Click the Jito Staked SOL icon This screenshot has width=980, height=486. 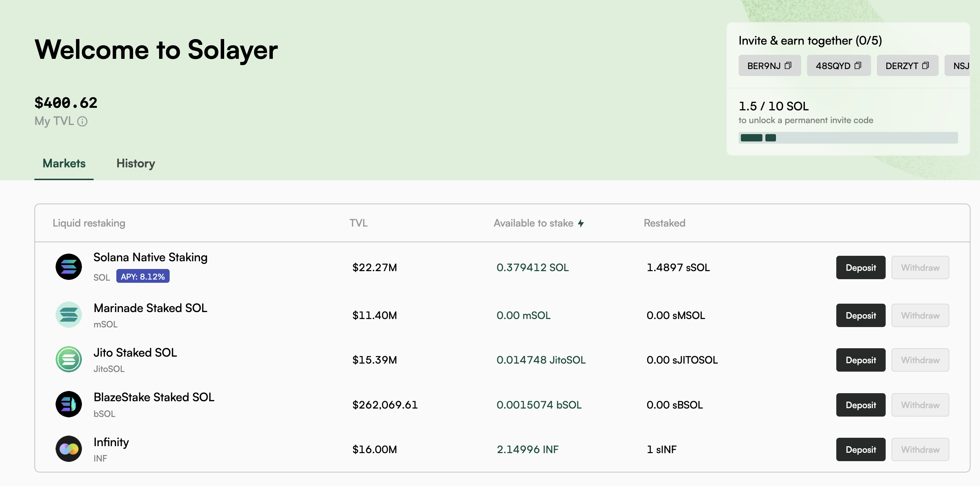tap(68, 359)
